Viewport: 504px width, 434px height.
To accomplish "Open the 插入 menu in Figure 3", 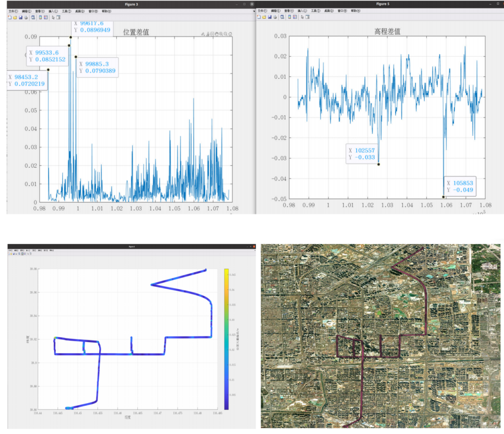I will tap(53, 11).
